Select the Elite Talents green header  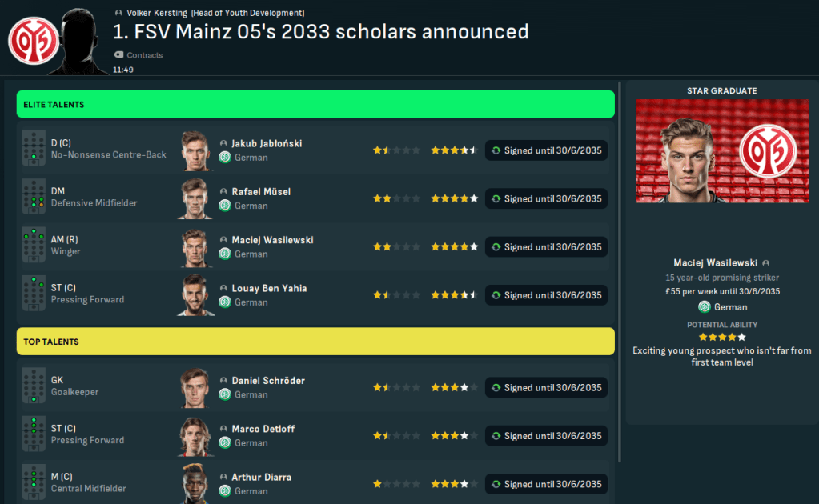[x=315, y=105]
